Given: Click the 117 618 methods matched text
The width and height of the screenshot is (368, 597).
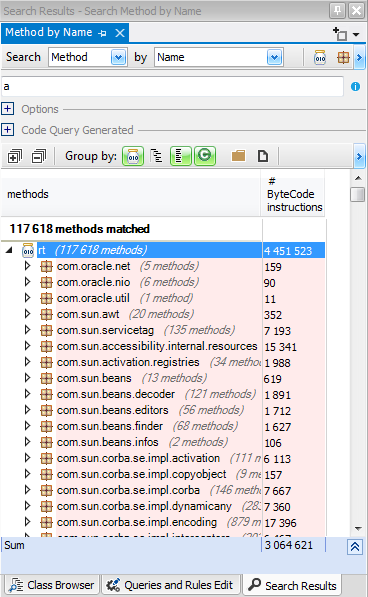Looking at the screenshot, I should tap(80, 229).
